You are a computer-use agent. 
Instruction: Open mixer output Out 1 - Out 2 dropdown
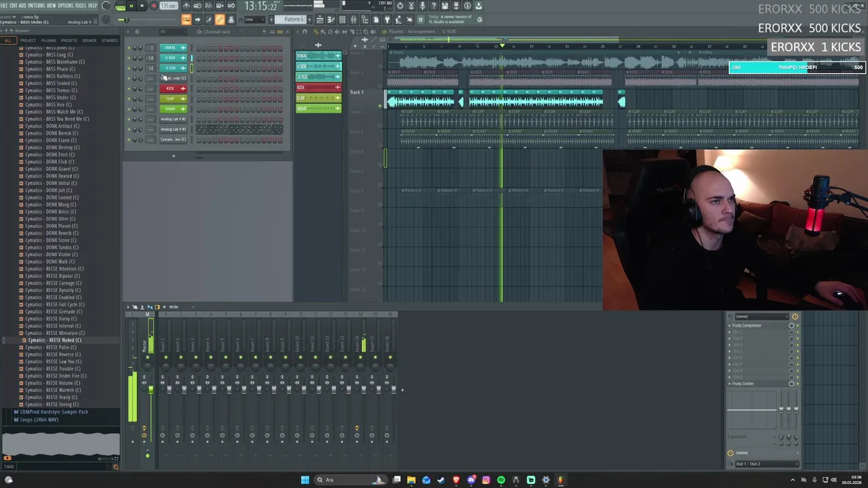(768, 464)
